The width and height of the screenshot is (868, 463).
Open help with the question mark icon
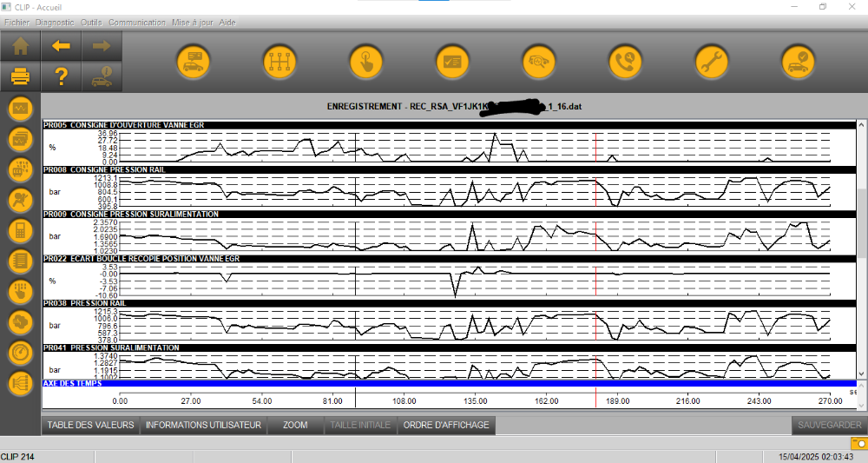61,76
